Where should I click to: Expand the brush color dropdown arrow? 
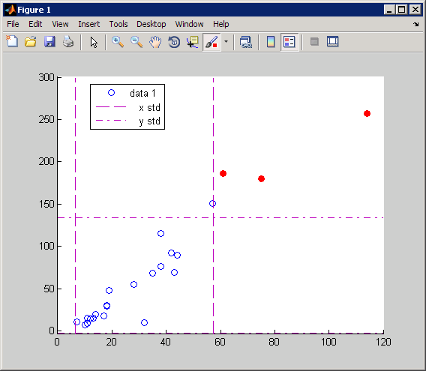(226, 42)
